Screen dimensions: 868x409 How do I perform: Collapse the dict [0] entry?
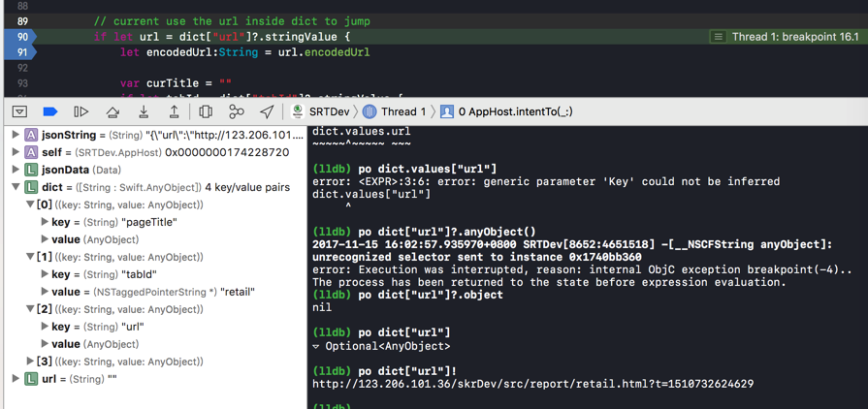pos(30,204)
